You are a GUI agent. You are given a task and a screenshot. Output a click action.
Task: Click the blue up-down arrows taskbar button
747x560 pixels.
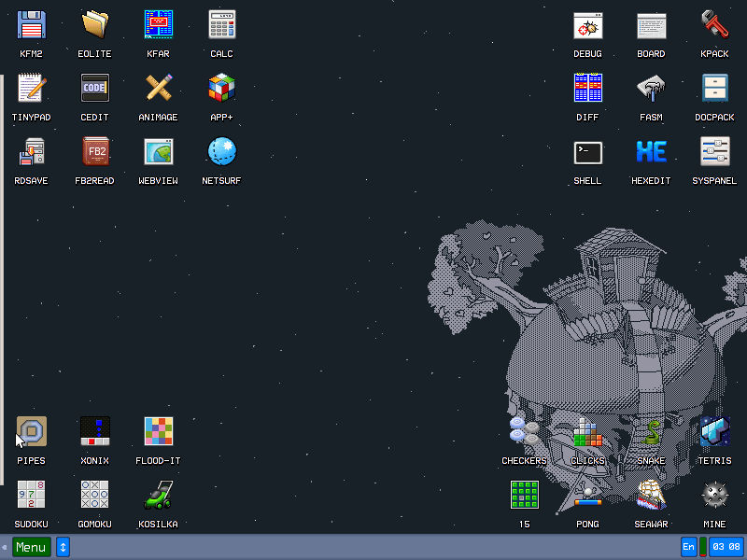point(63,547)
